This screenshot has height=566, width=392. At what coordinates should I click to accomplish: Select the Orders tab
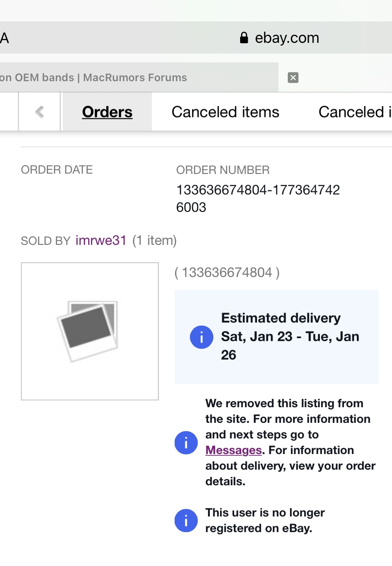pos(107,112)
